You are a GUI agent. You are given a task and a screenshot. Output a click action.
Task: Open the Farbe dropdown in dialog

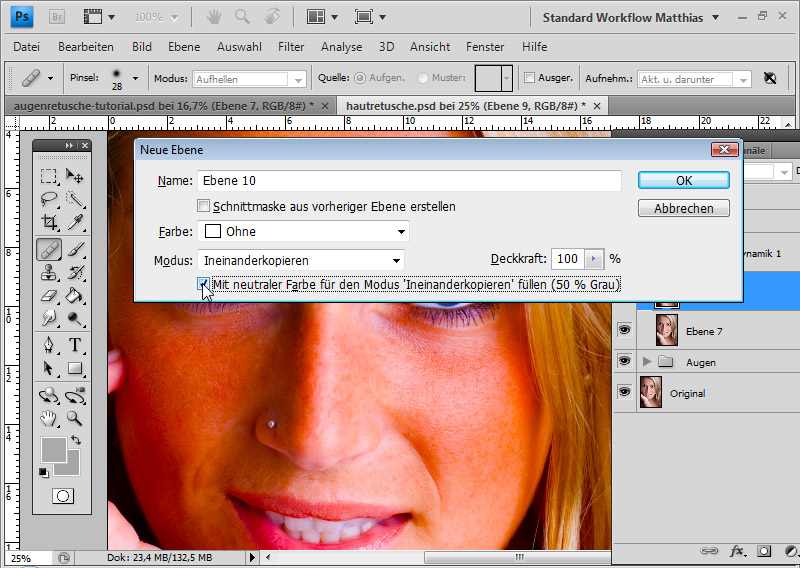(x=300, y=232)
